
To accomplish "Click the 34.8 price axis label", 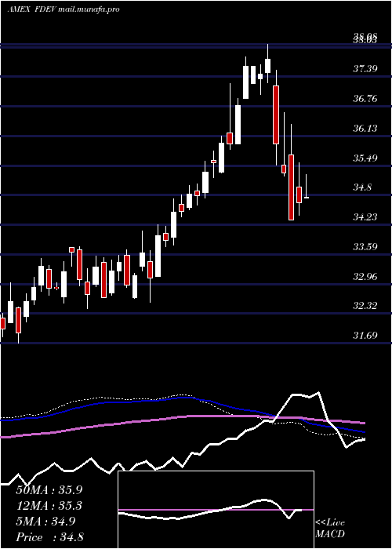I will (x=362, y=187).
